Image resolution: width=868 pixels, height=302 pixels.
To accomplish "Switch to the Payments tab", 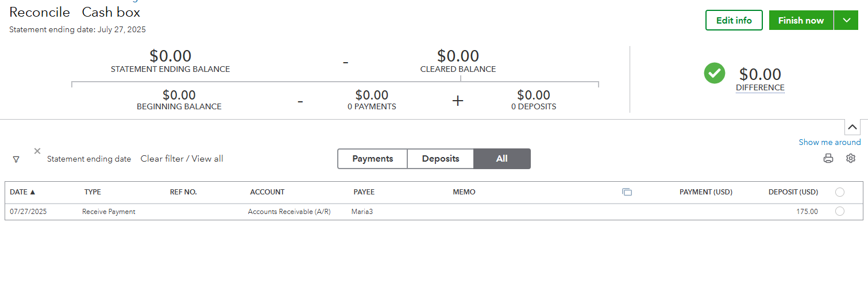I will point(373,159).
